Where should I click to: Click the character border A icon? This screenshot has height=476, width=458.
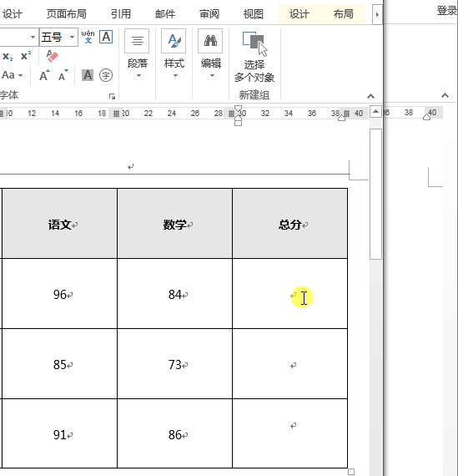point(106,37)
